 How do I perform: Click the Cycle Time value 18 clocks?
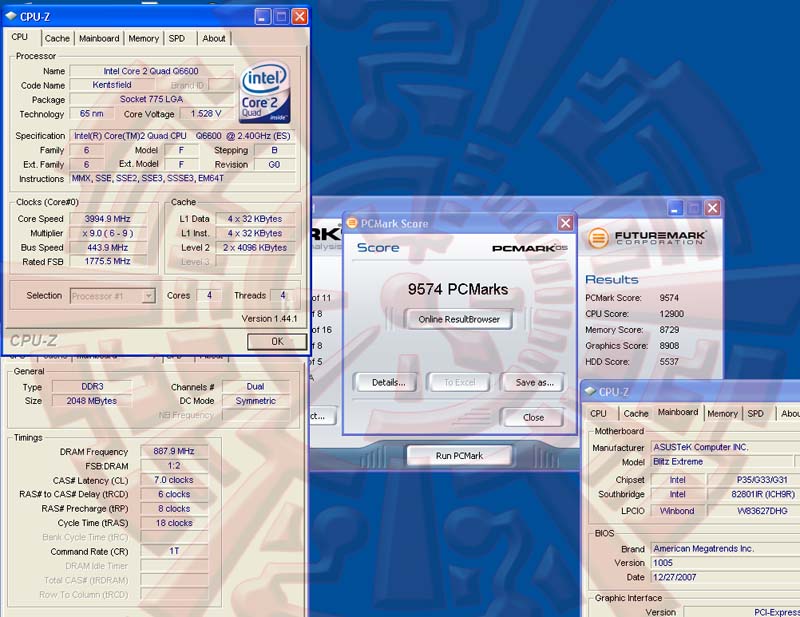[x=174, y=523]
